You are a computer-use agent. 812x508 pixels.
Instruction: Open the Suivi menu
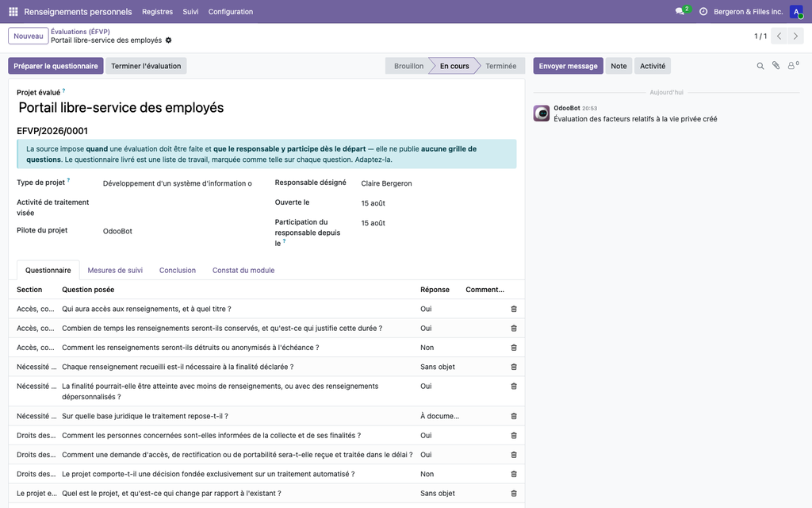tap(190, 11)
